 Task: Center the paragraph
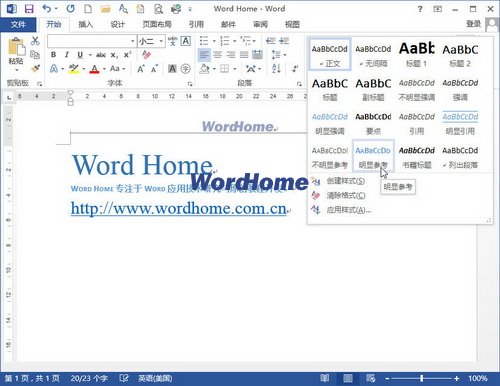[217, 55]
